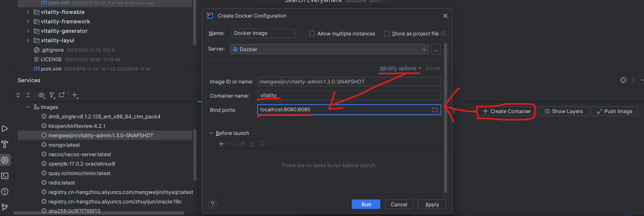Viewport: 644px width, 216px height.
Task: Click the Run button in the dialog
Action: click(x=366, y=204)
